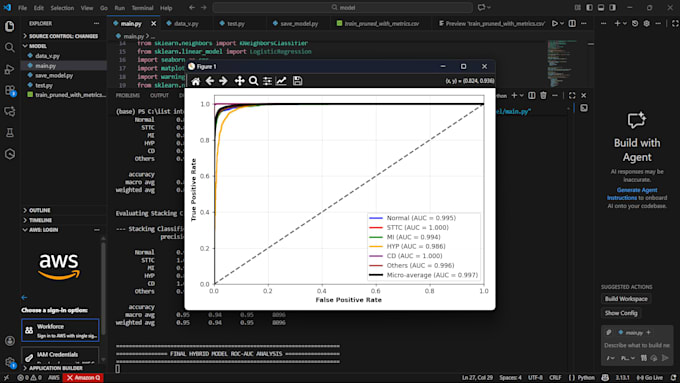Expand the Application Builder section
This screenshot has height=383, width=680.
(63, 368)
